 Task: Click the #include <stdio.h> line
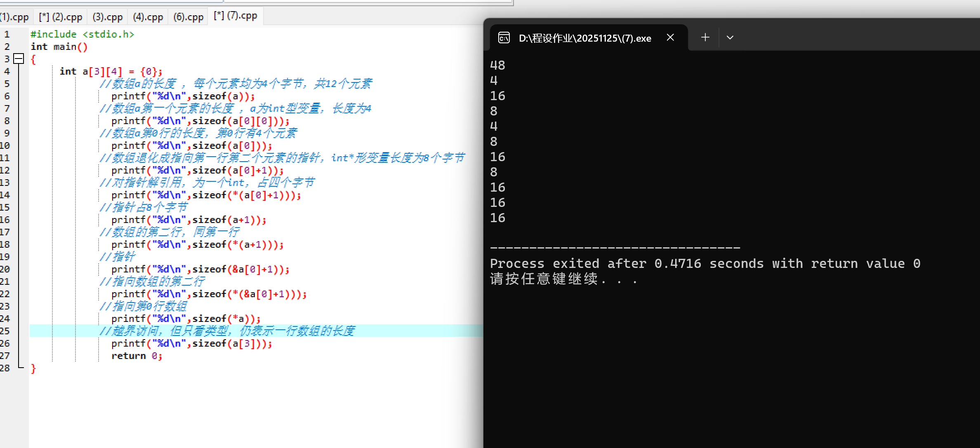click(x=82, y=34)
